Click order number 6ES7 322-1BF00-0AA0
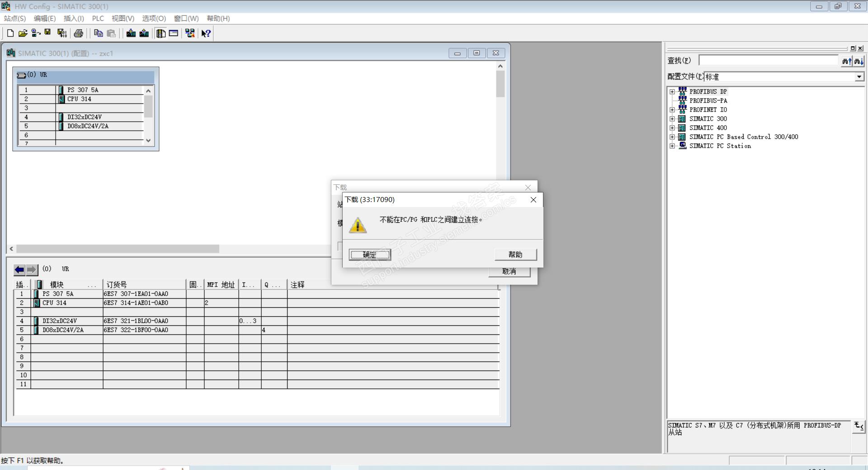The height and width of the screenshot is (470, 868). click(x=136, y=330)
